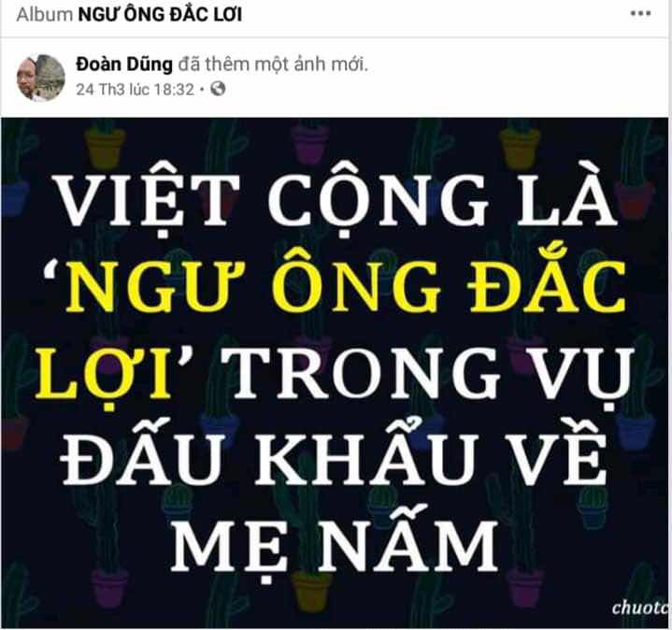Open Đoàn Dũng's round profile picture
Viewport: 672px width, 630px height.
41,78
